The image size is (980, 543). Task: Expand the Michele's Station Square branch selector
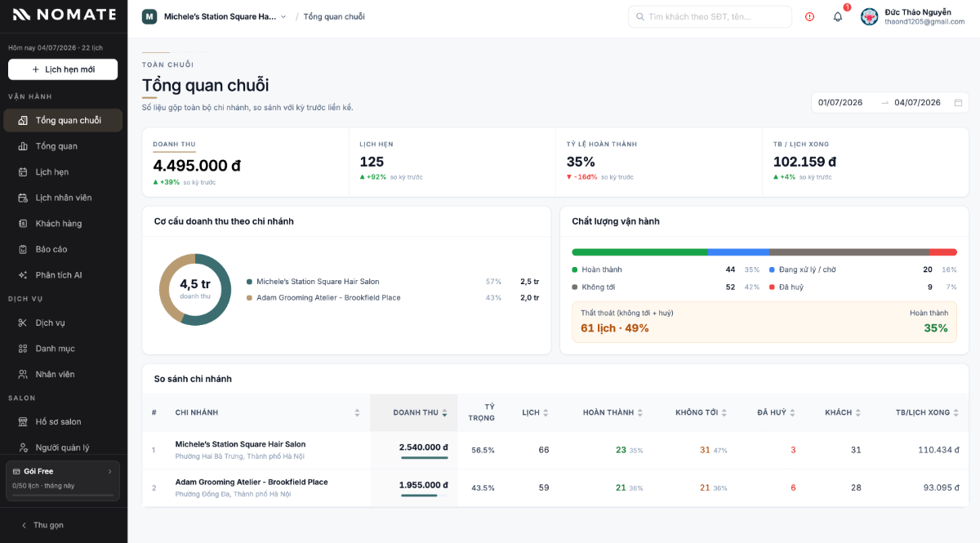215,16
